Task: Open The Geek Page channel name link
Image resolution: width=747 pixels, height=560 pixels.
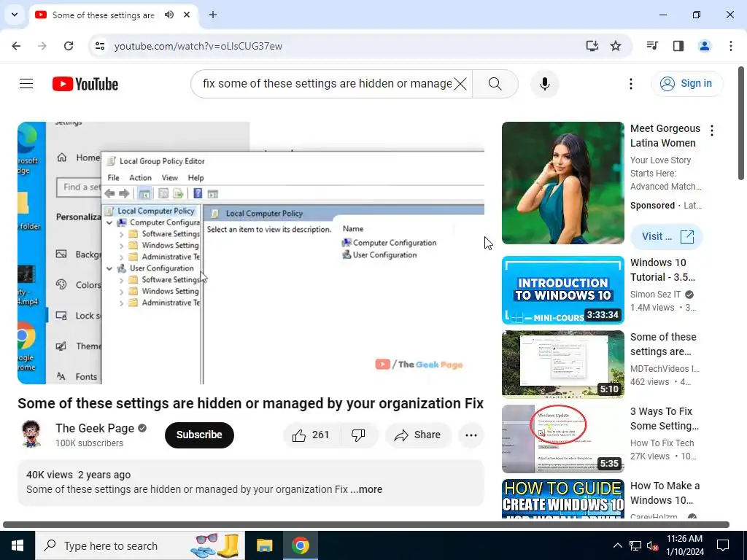Action: (x=95, y=428)
